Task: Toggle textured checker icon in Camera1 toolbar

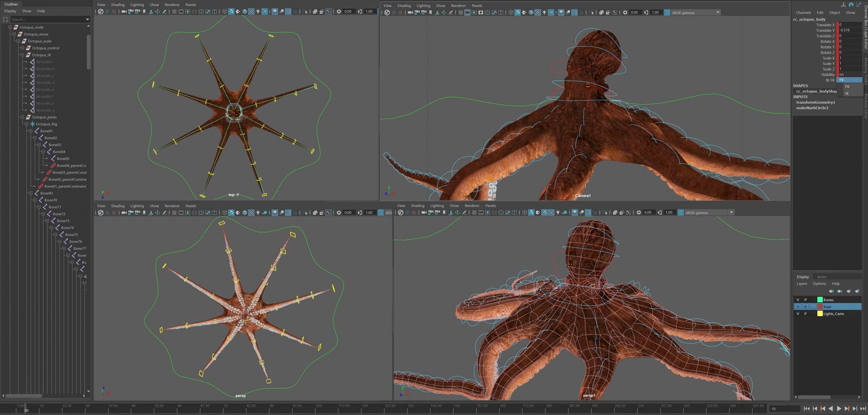Action: point(537,12)
